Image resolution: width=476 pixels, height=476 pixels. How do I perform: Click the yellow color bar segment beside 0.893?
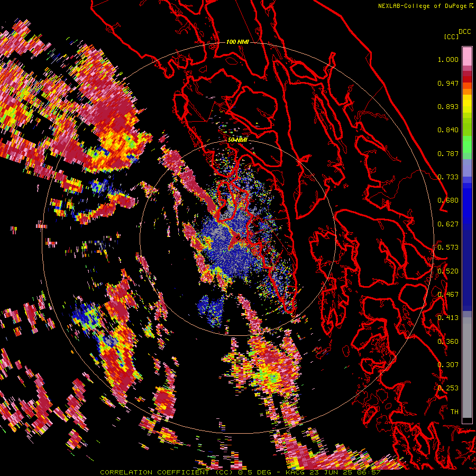tap(467, 106)
